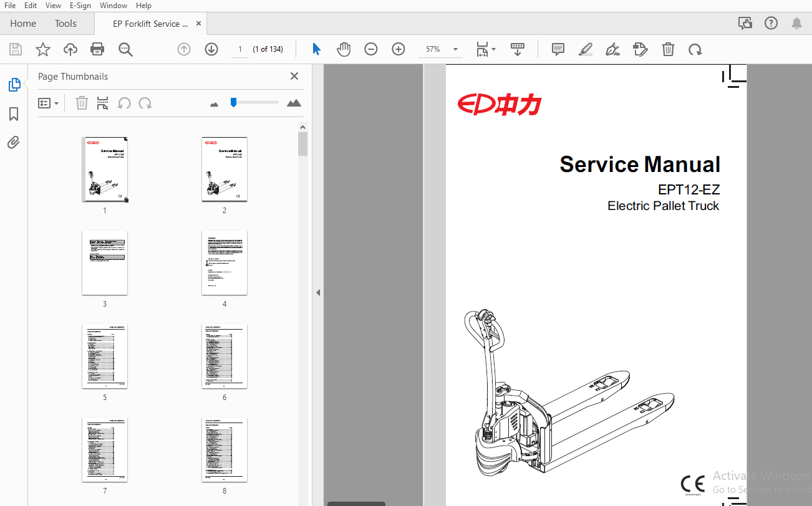Add the document to starred favorites
Image resolution: width=812 pixels, height=506 pixels.
[43, 49]
